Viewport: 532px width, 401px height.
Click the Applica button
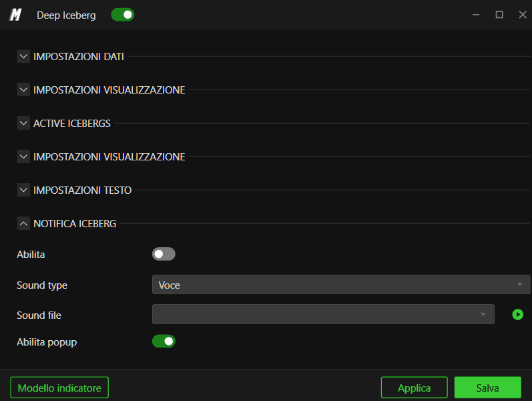tap(415, 388)
